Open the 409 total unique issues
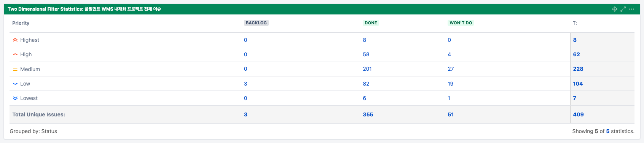 click(578, 114)
